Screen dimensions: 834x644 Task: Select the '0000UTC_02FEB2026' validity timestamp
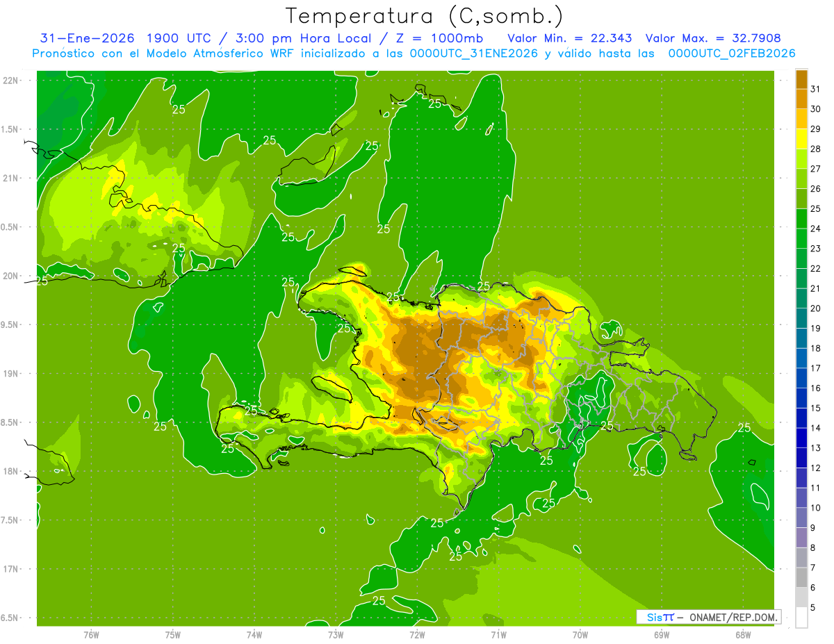[732, 53]
